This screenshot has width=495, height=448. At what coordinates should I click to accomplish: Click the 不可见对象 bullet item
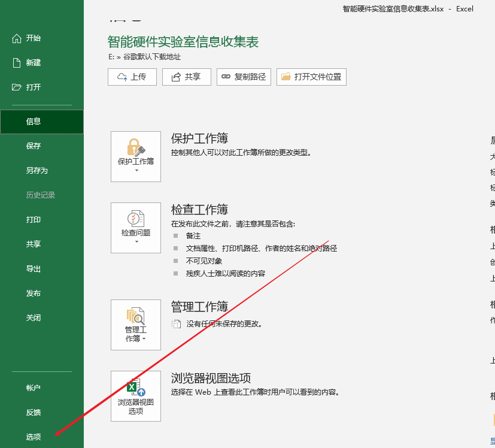(204, 261)
